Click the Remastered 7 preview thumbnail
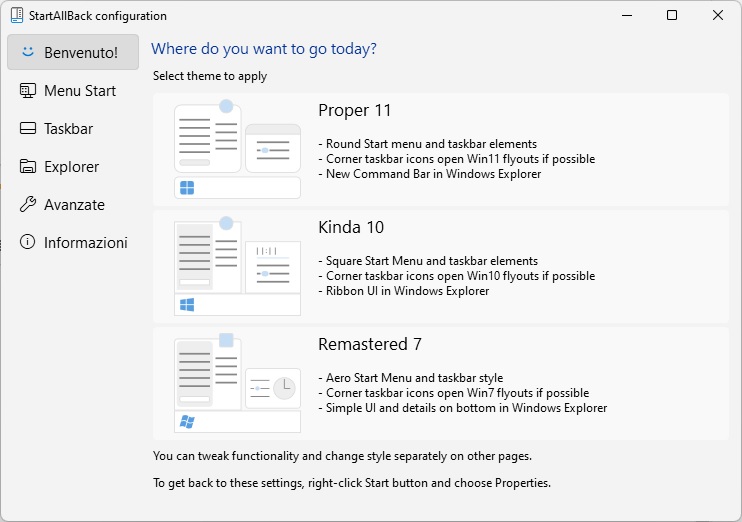742x522 pixels. (238, 383)
